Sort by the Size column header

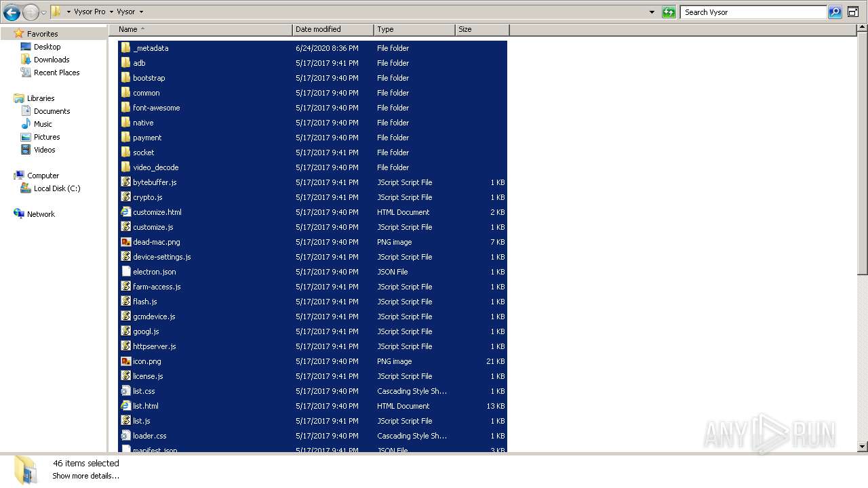(482, 29)
